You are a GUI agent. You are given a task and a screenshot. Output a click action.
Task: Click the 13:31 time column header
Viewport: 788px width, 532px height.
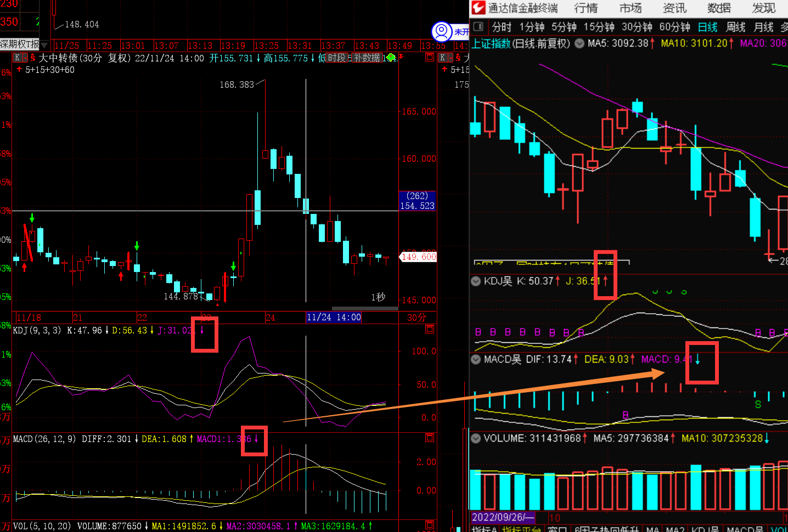coord(300,46)
